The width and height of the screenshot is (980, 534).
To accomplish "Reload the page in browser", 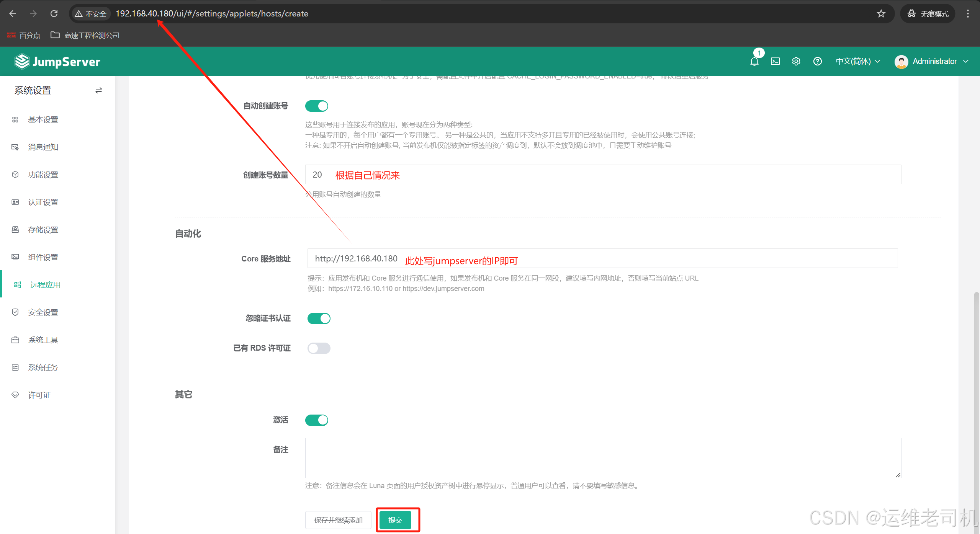I will click(54, 14).
